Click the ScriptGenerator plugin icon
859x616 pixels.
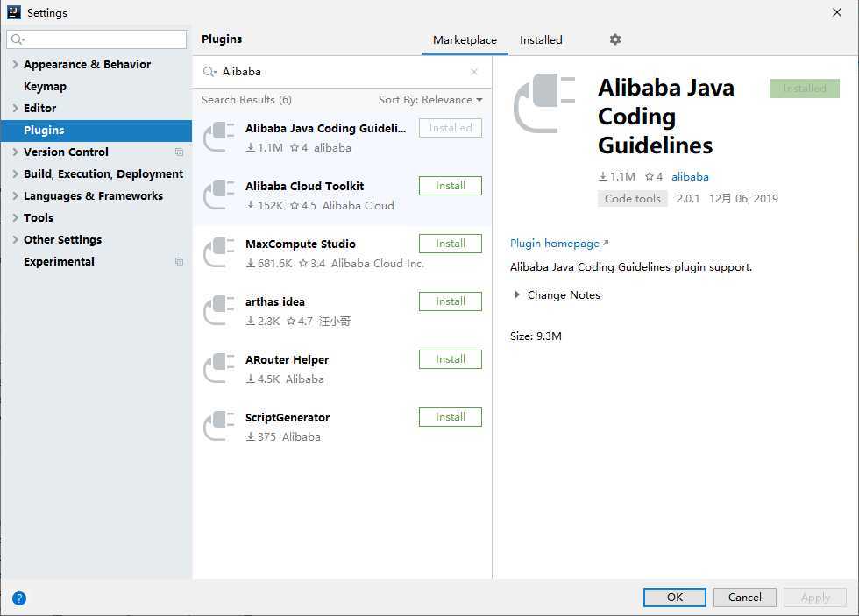point(219,426)
